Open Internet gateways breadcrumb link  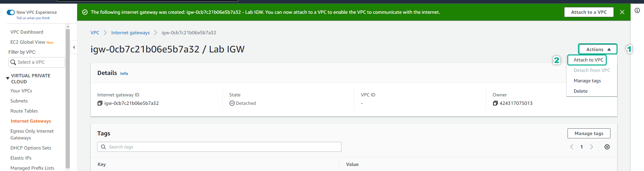pos(130,33)
